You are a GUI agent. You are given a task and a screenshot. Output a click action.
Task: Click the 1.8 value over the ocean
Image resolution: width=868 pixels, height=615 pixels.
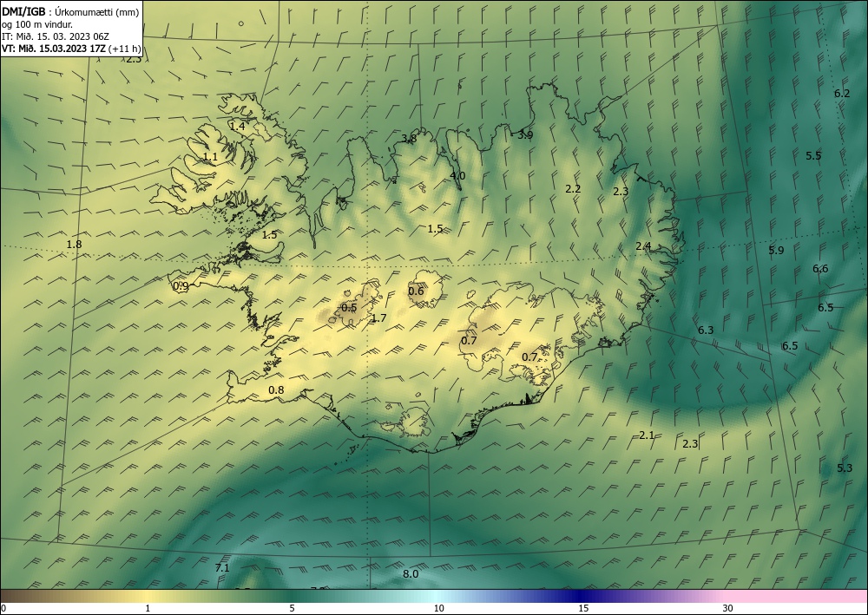[x=74, y=245]
